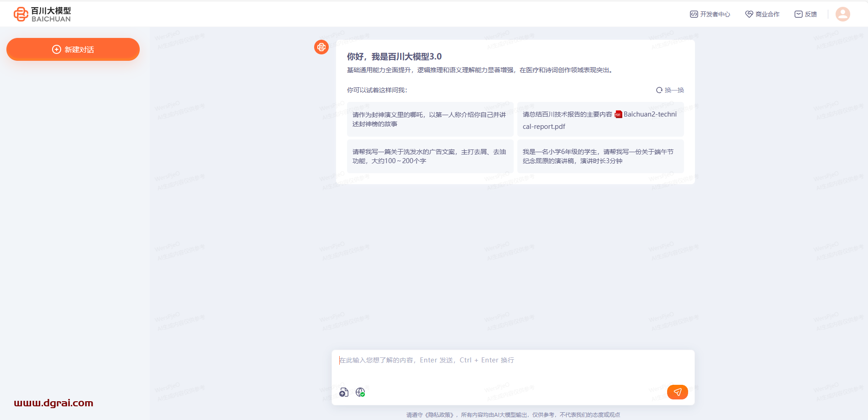Send the message with the orange paper-plane button
Screen dimensions: 868x420
(678, 392)
